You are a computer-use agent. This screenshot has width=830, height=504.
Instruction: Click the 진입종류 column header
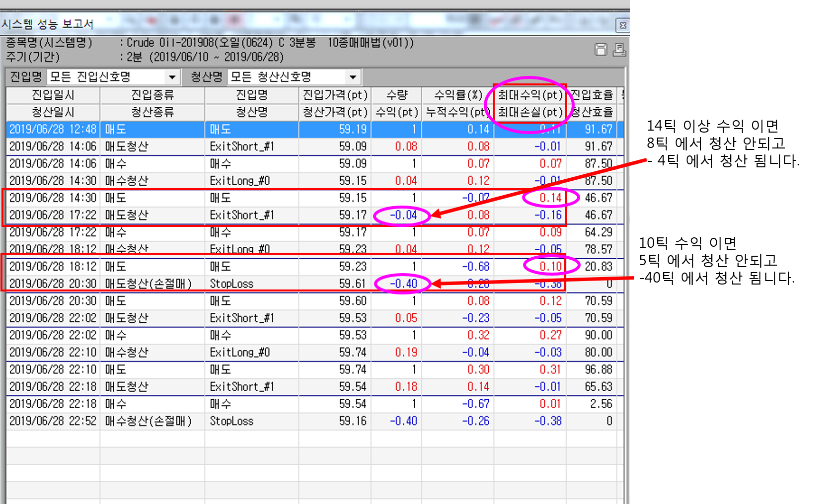click(x=152, y=95)
